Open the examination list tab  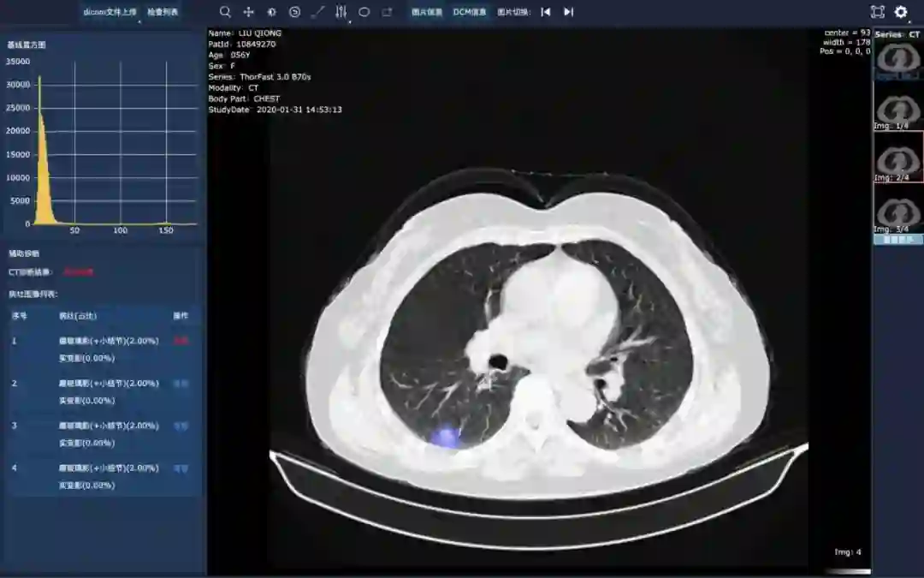click(163, 12)
